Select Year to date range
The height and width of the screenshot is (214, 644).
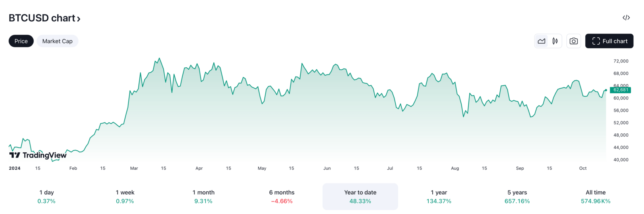tap(360, 197)
